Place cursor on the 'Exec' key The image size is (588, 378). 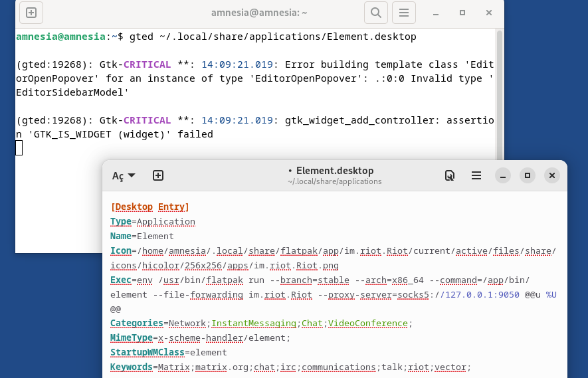[x=121, y=280]
